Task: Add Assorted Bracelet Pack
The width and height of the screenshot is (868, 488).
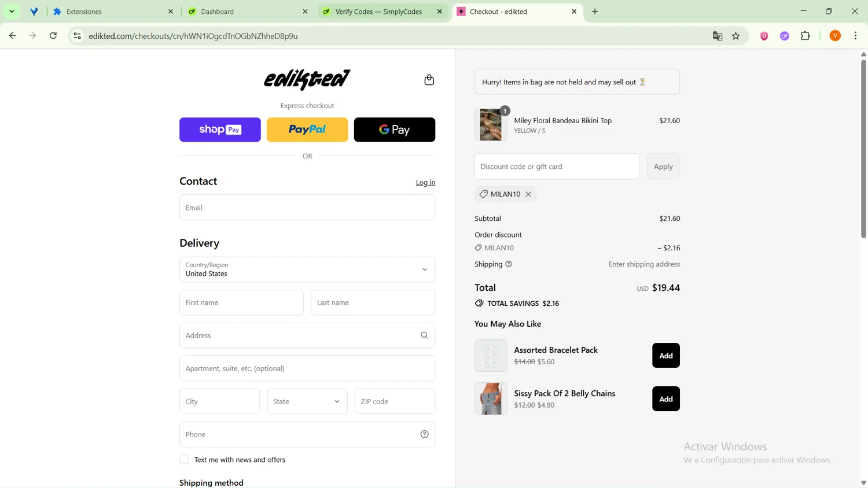Action: [666, 356]
